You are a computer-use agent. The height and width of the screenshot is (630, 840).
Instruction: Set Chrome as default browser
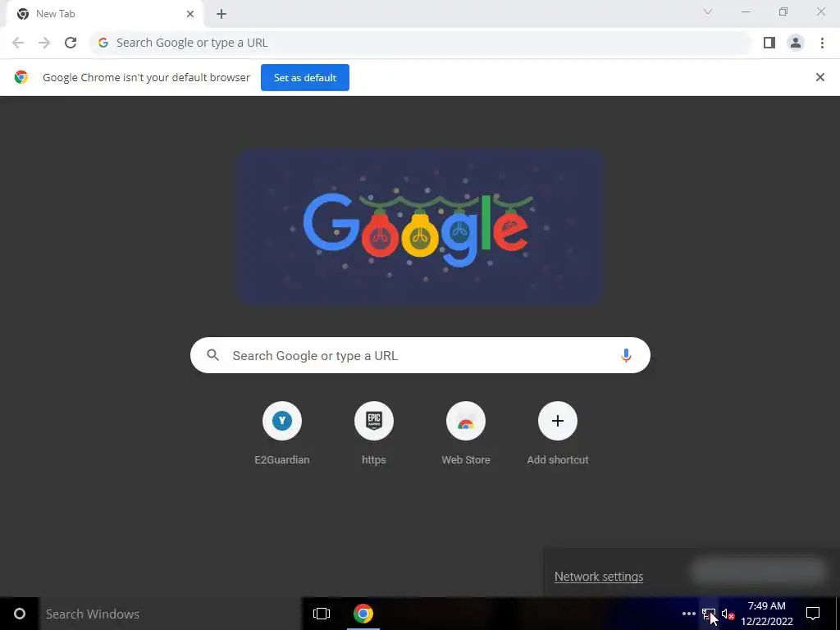pos(305,78)
